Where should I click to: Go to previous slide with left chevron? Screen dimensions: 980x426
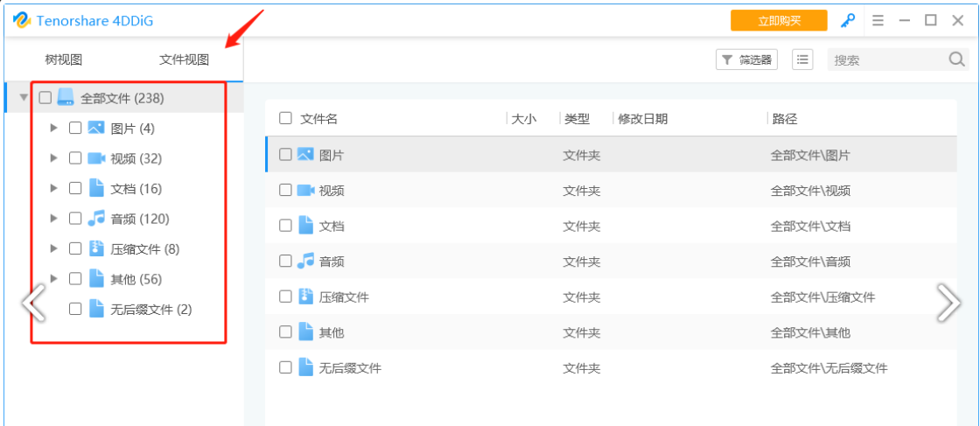tap(33, 303)
